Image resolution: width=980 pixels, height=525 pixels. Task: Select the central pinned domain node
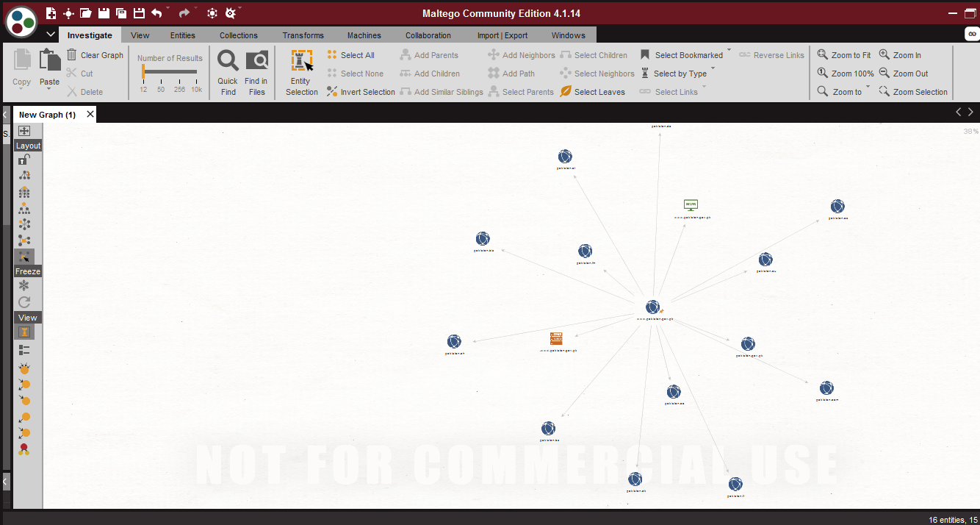point(652,307)
